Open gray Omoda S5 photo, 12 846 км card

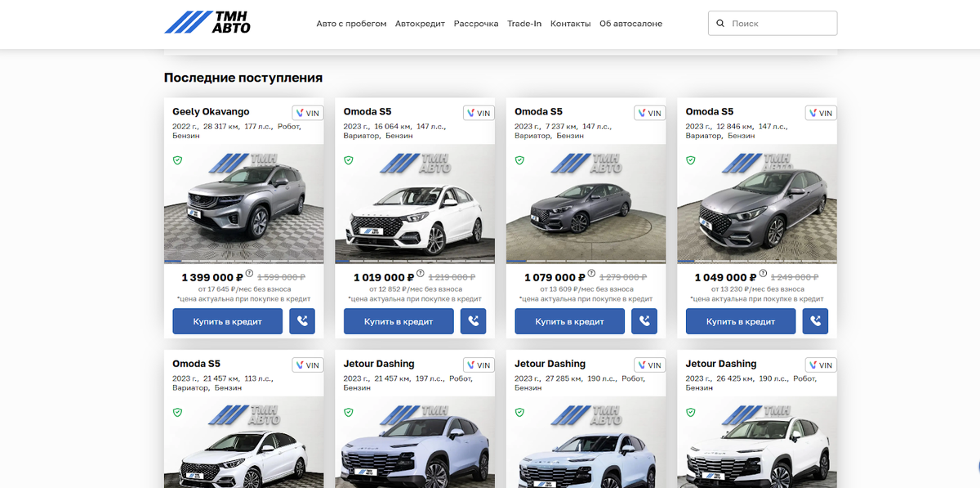[x=757, y=204]
